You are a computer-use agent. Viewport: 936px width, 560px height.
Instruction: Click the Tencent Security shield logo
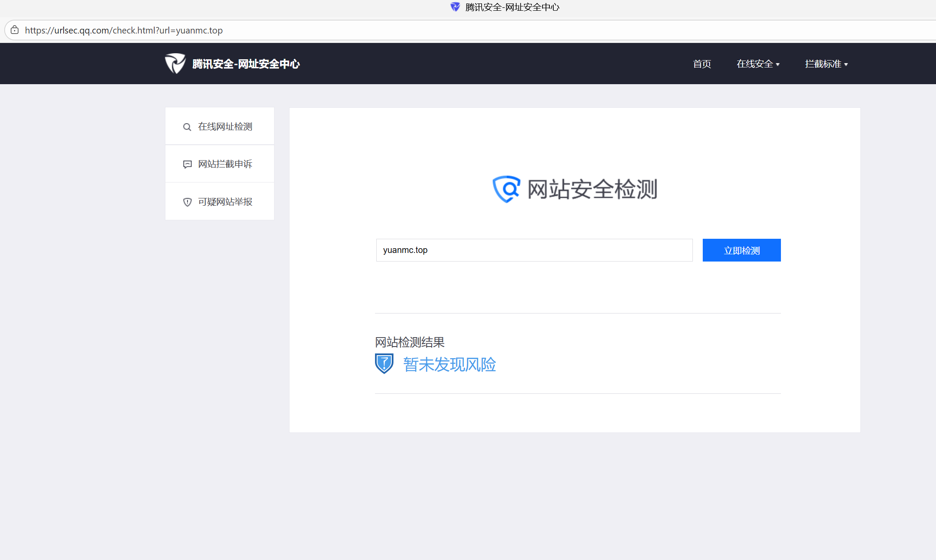click(x=175, y=64)
